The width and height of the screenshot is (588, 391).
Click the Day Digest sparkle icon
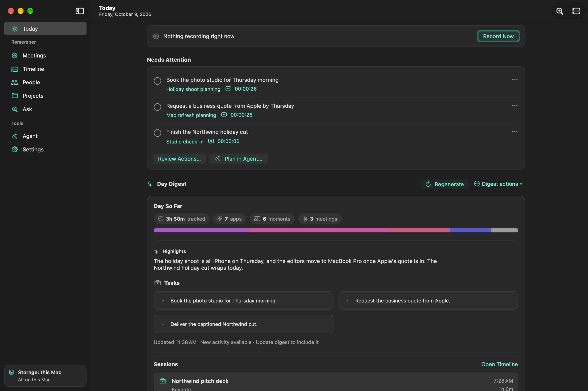(150, 184)
